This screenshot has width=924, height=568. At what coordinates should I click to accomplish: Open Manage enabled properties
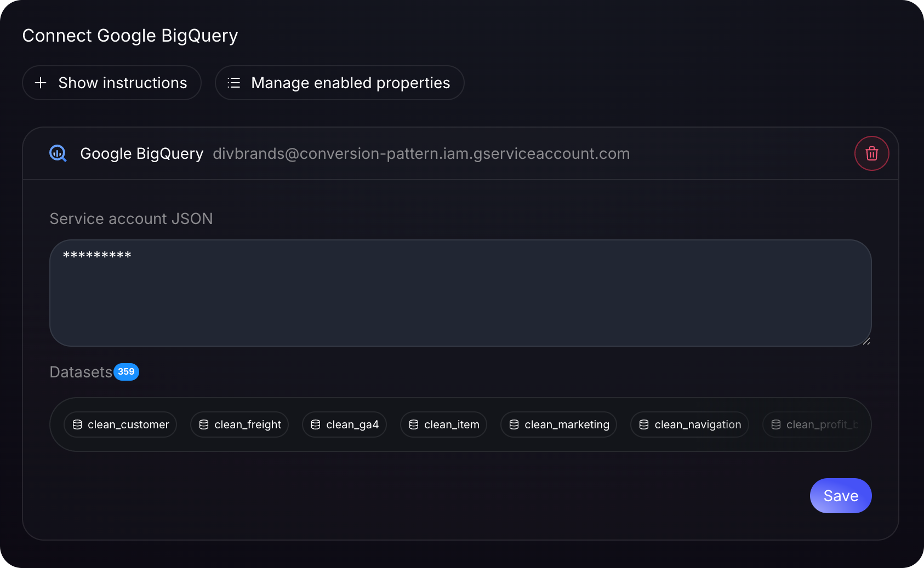339,83
